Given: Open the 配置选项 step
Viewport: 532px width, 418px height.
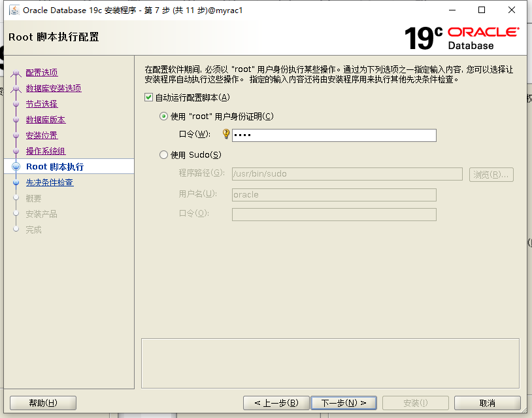Looking at the screenshot, I should pos(42,73).
